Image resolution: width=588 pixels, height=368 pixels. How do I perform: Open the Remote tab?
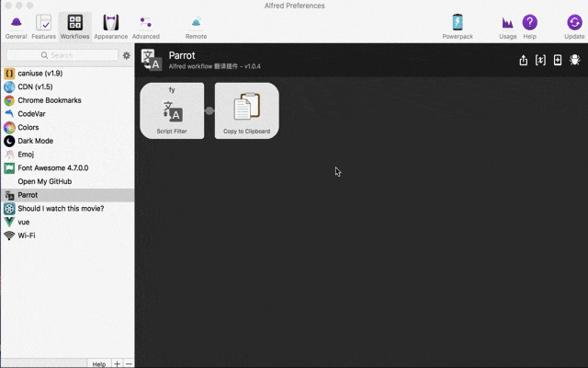pos(196,27)
